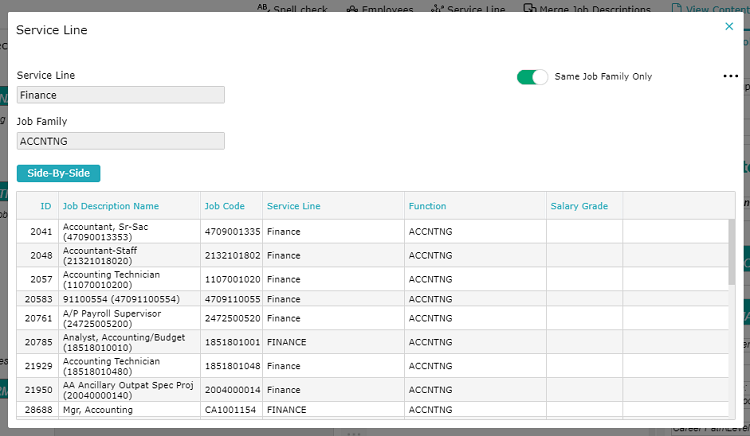Viewport: 750px width, 436px height.
Task: Click the Service Line field showing Finance
Action: point(121,95)
